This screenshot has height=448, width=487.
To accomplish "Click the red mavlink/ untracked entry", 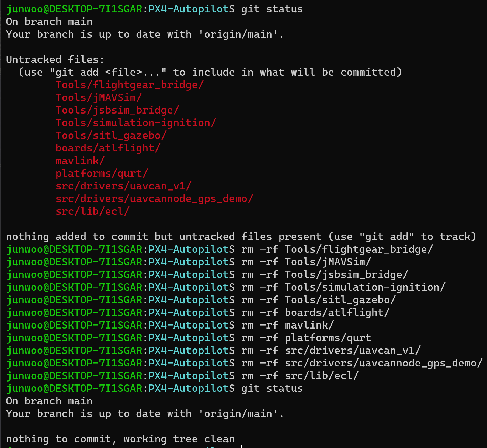I will click(x=80, y=161).
